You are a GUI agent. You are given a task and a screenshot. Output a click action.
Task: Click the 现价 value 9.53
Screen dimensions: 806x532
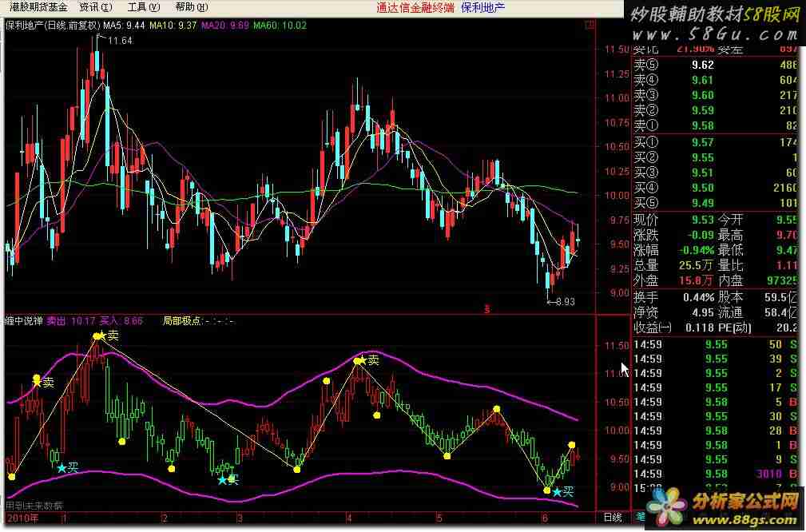pos(703,220)
